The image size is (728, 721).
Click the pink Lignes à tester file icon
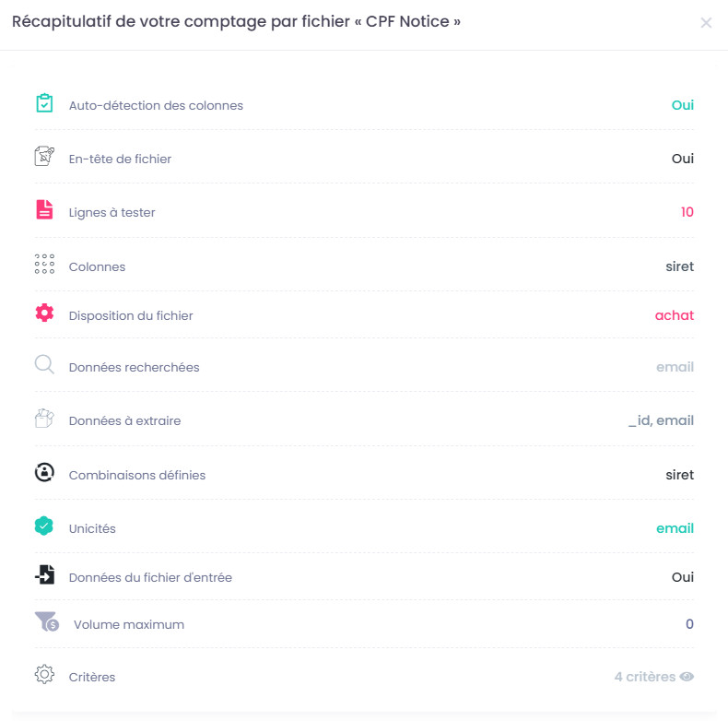coord(44,211)
